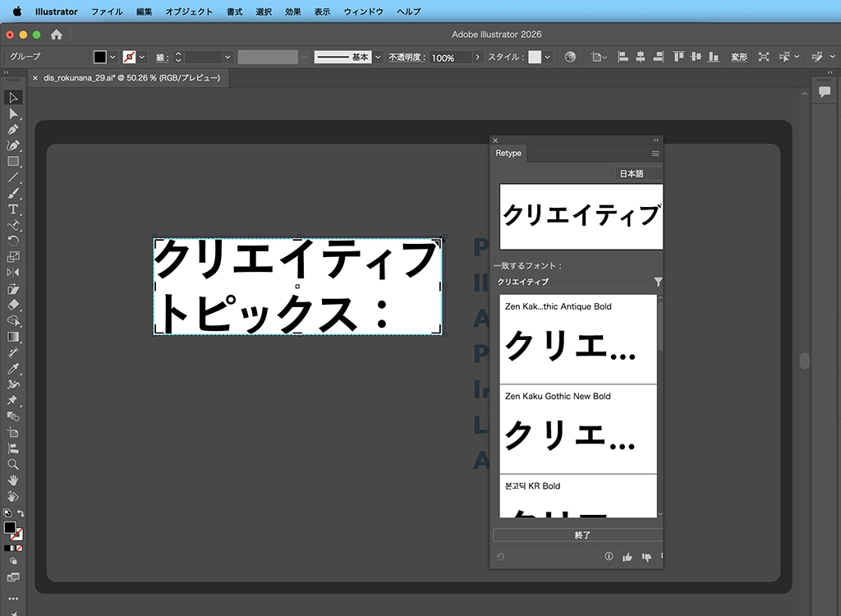Open the 効果 menu
The image size is (841, 616).
[292, 11]
